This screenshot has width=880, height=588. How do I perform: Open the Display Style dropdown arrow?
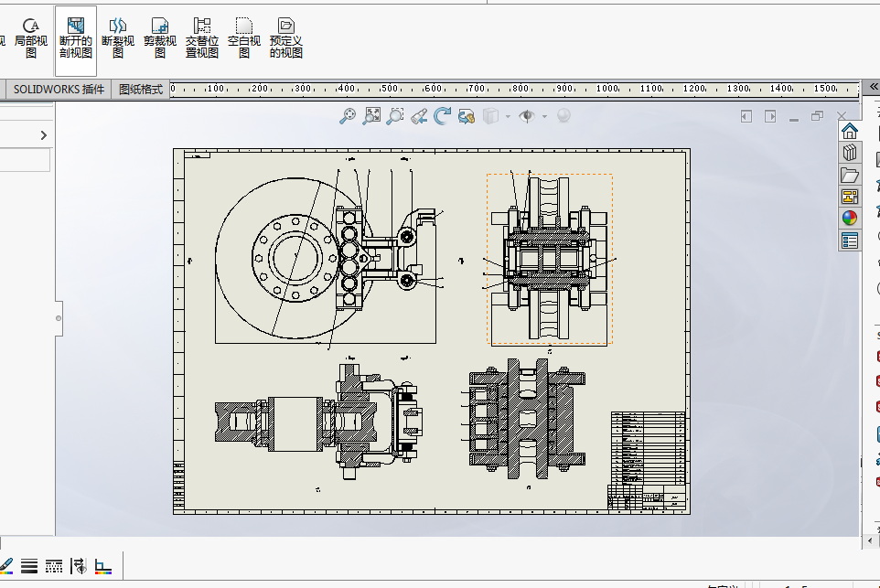[508, 116]
